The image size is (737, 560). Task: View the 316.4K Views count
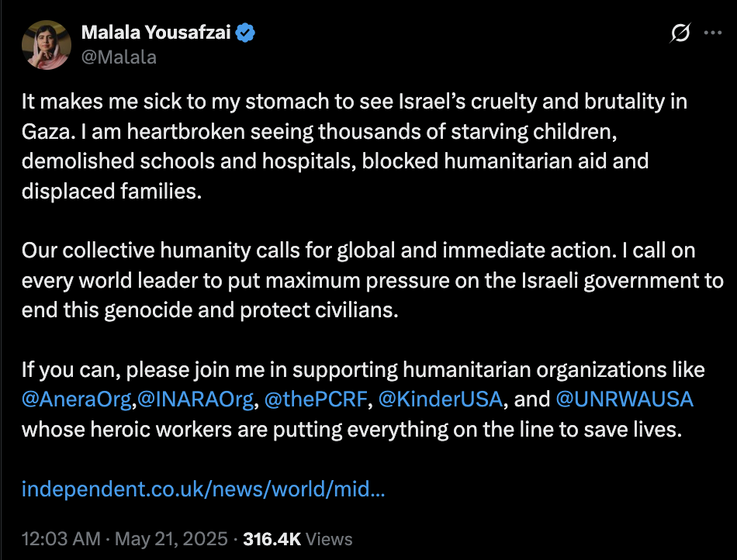[271, 538]
